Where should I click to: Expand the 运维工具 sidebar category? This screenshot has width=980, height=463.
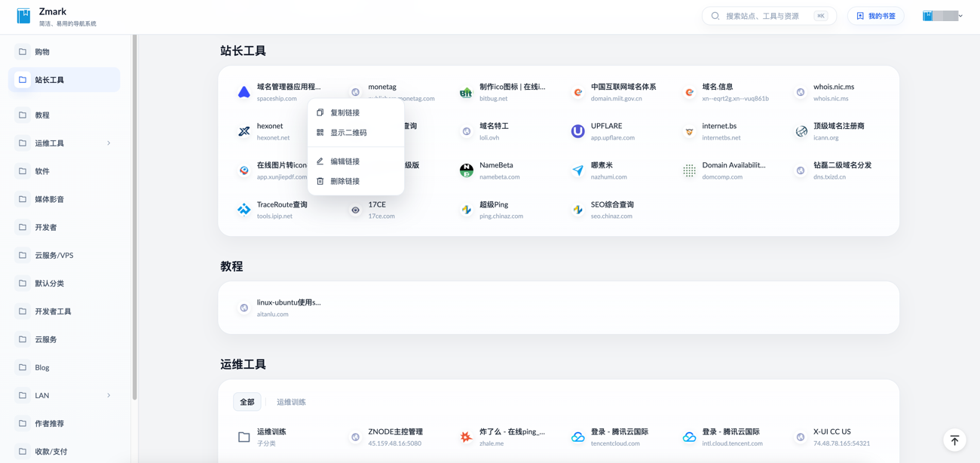point(109,143)
